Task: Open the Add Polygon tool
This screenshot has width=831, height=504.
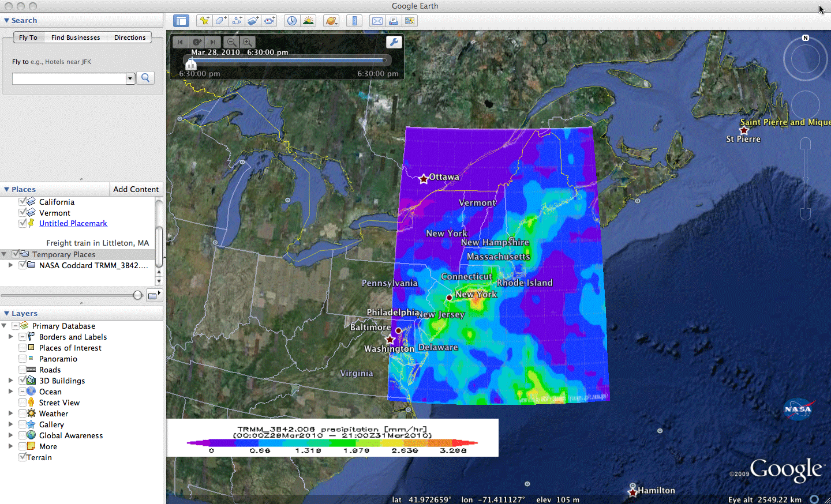Action: pyautogui.click(x=221, y=20)
